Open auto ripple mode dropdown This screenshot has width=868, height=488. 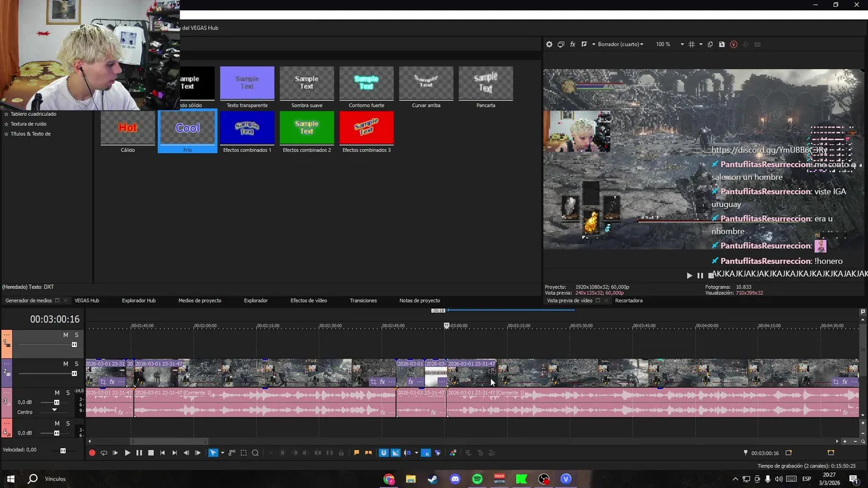pos(416,453)
